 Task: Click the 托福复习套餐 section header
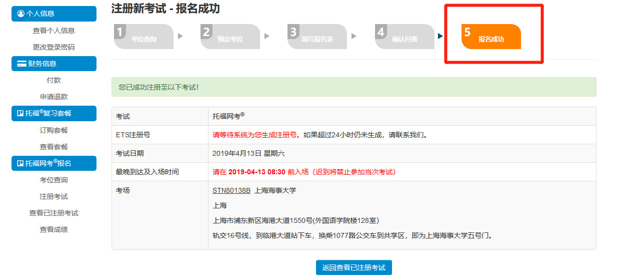pyautogui.click(x=54, y=113)
